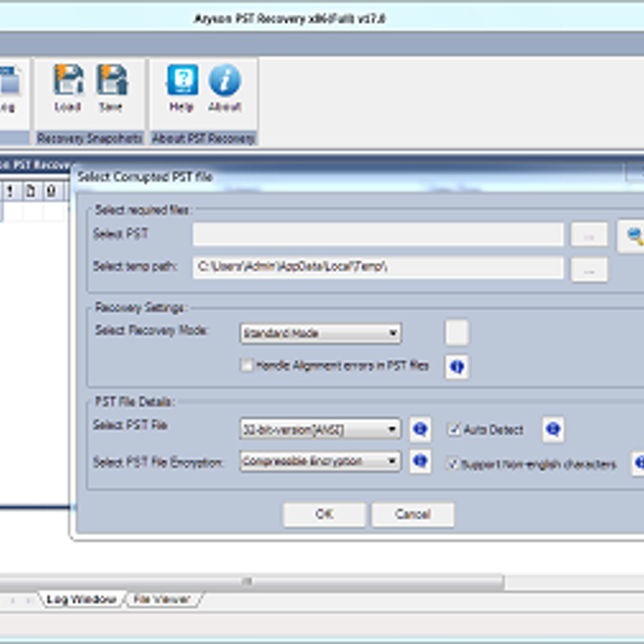Viewport: 644px width, 644px height.
Task: Enable Handle Alignment errors in PST files
Action: point(247,365)
